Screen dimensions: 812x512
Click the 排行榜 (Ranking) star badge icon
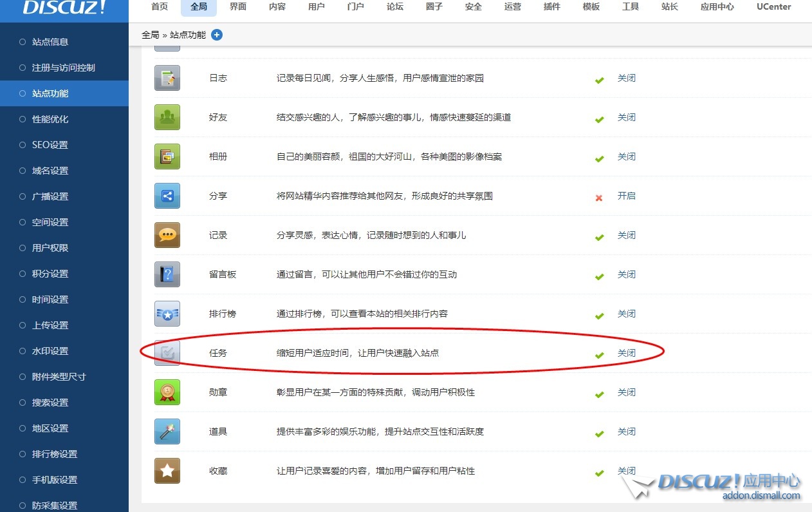tap(167, 314)
